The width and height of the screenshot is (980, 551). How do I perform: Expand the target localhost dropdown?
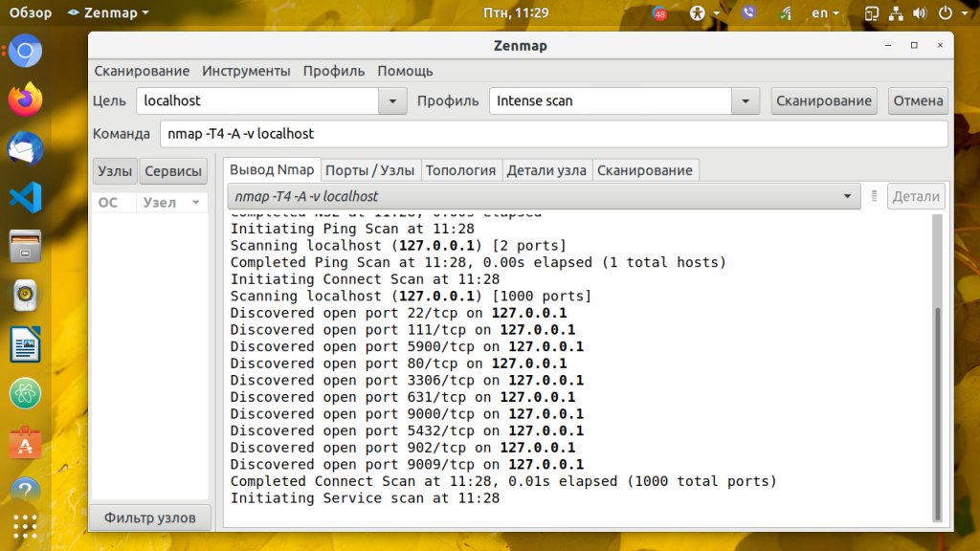pos(392,101)
